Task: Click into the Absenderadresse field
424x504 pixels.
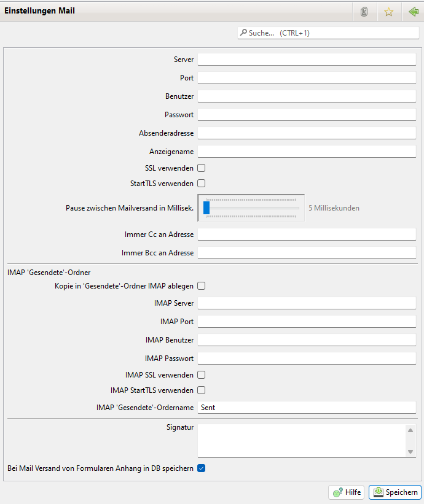Action: [x=307, y=133]
